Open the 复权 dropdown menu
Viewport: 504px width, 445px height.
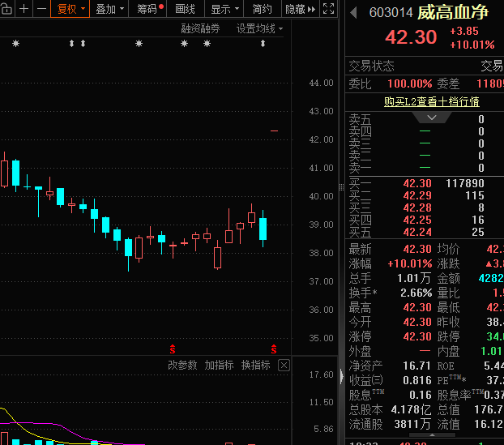pos(70,9)
